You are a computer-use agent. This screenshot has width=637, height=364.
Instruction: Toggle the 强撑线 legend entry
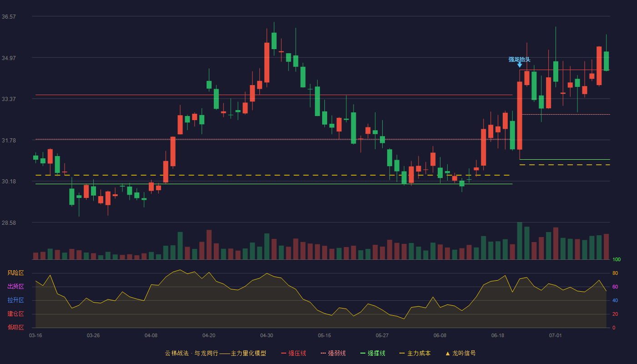[373, 353]
